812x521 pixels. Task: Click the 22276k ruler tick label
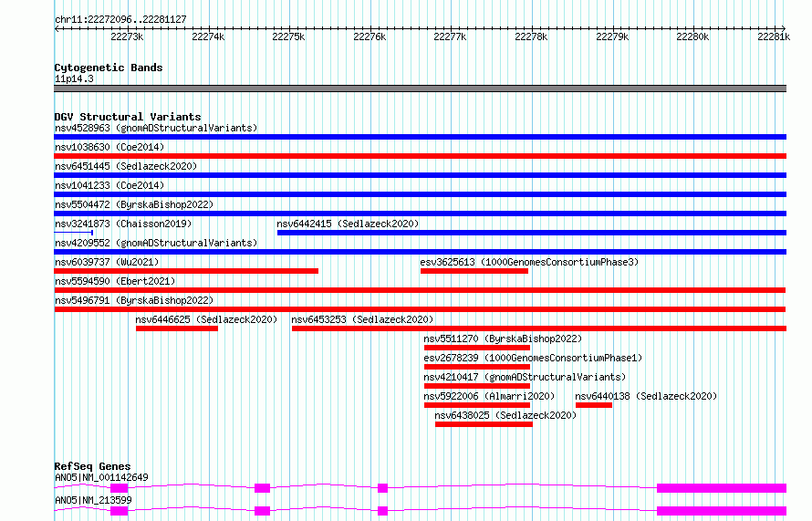(x=370, y=36)
